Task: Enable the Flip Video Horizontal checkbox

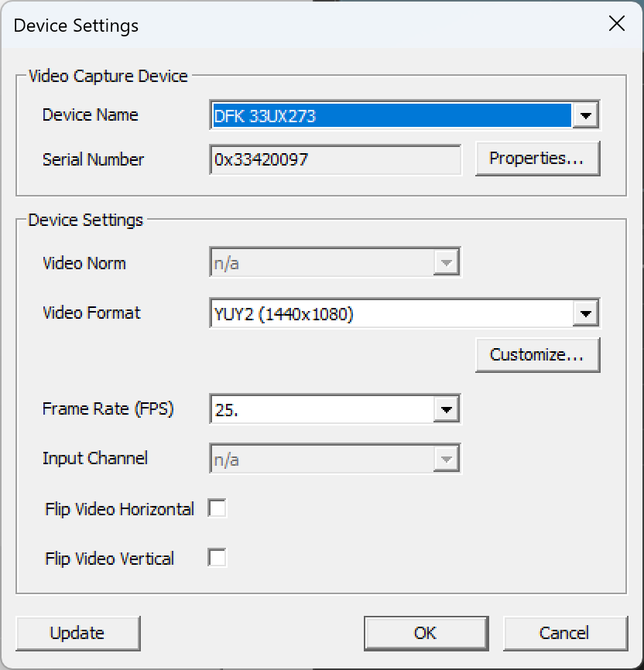Action: [217, 508]
